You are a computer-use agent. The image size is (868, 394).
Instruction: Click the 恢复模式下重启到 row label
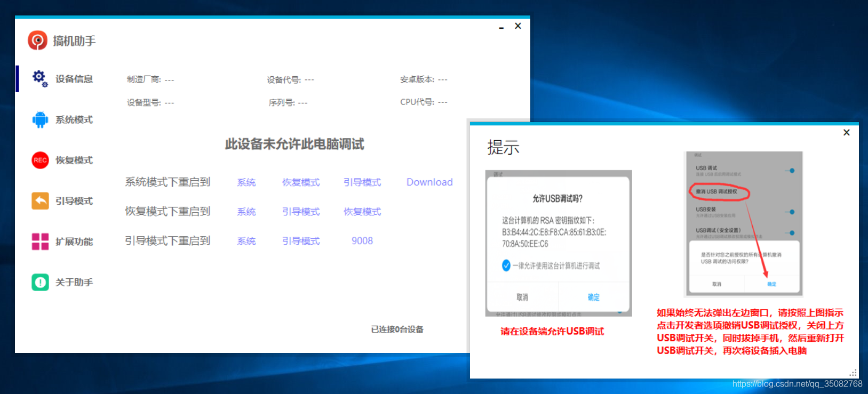[x=168, y=211]
